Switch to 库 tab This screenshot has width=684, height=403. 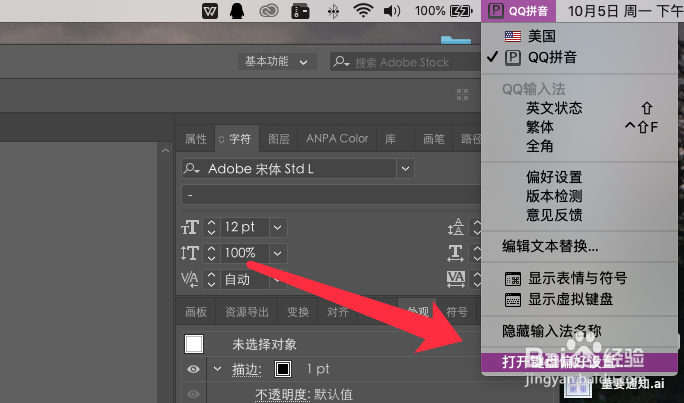[390, 139]
